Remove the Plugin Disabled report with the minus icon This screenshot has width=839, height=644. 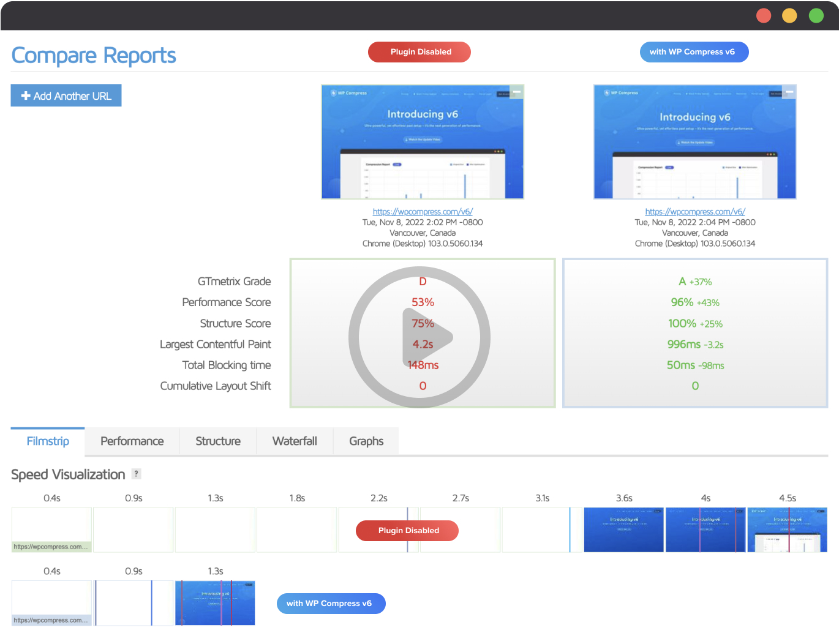(x=517, y=92)
